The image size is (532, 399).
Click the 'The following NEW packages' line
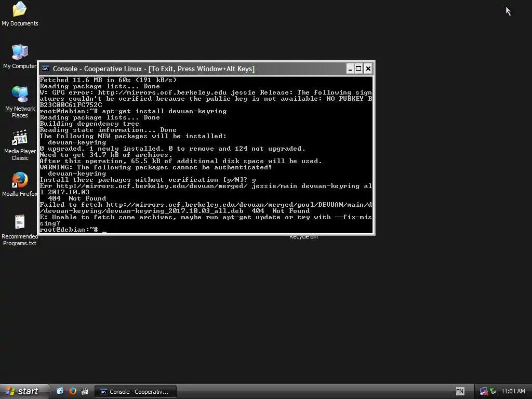point(133,136)
